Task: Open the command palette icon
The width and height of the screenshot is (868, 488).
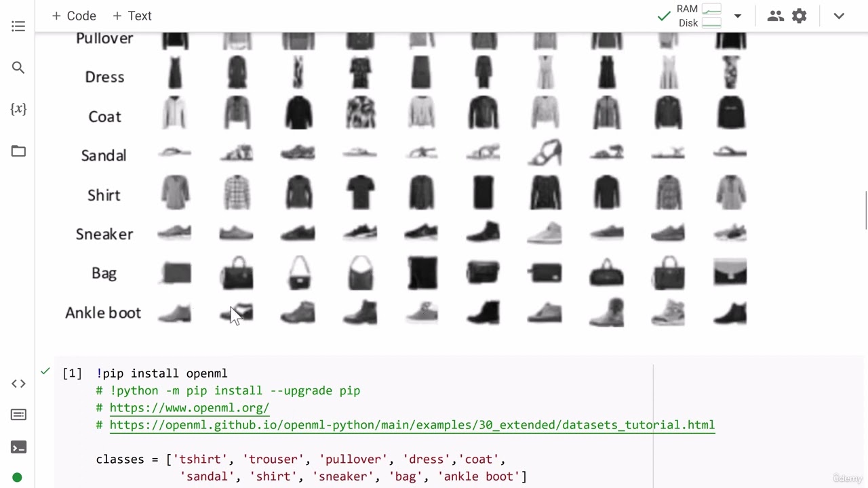Action: (18, 415)
